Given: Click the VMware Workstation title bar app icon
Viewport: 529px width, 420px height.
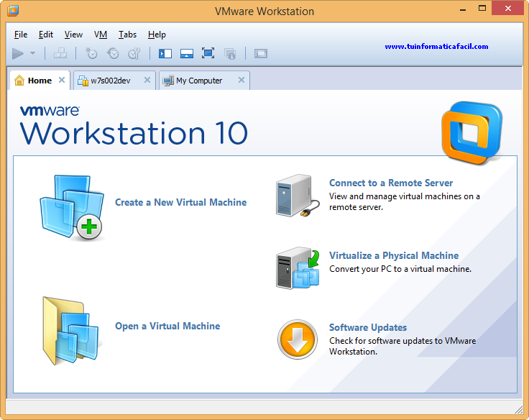Looking at the screenshot, I should [x=13, y=11].
